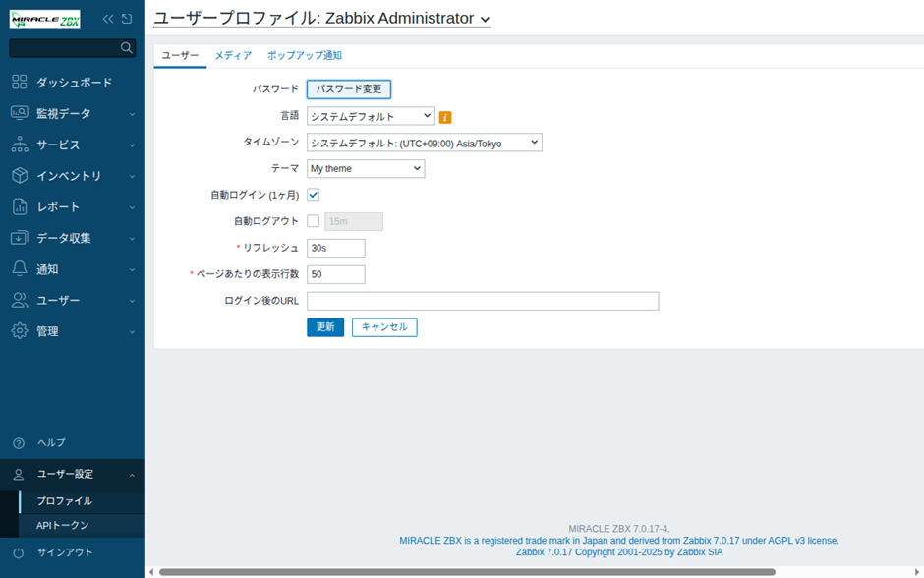
Task: Click the horizontal scrollbar at bottom
Action: point(462,571)
